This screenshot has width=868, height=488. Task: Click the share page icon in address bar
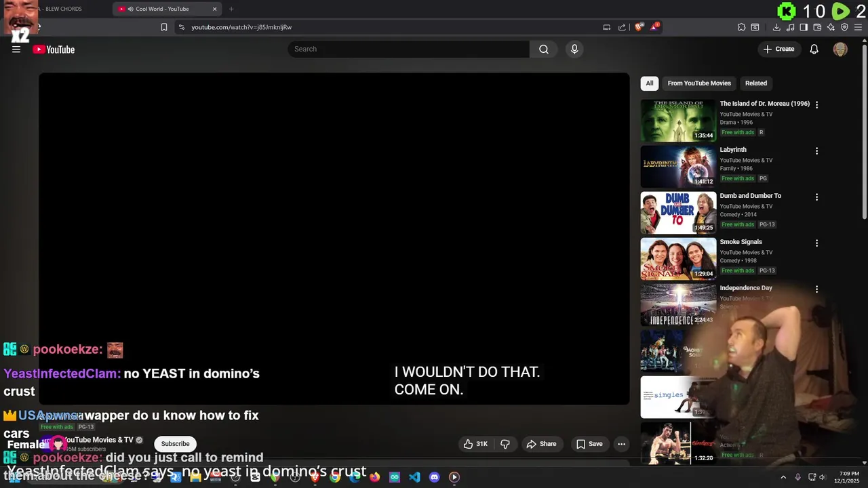coord(622,27)
